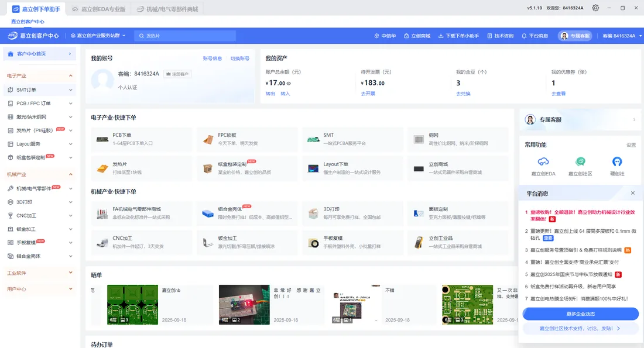Click the PCB下单 board icon

pyautogui.click(x=102, y=139)
